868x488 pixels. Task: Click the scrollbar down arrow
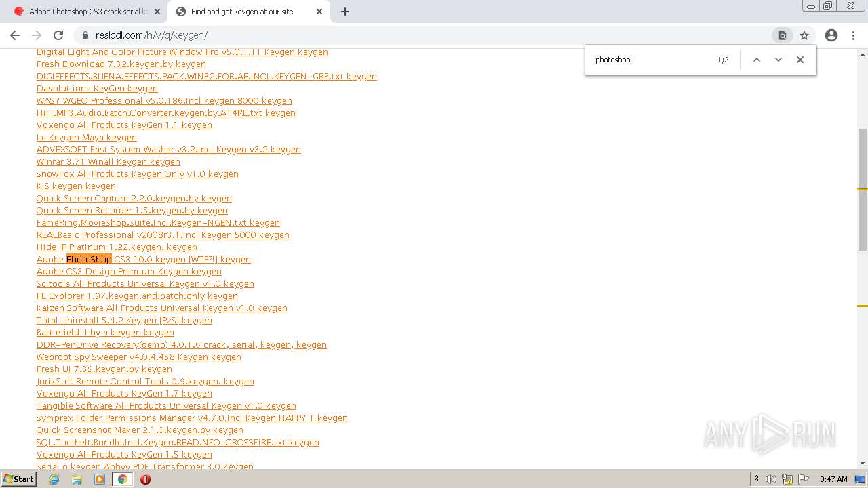click(863, 463)
